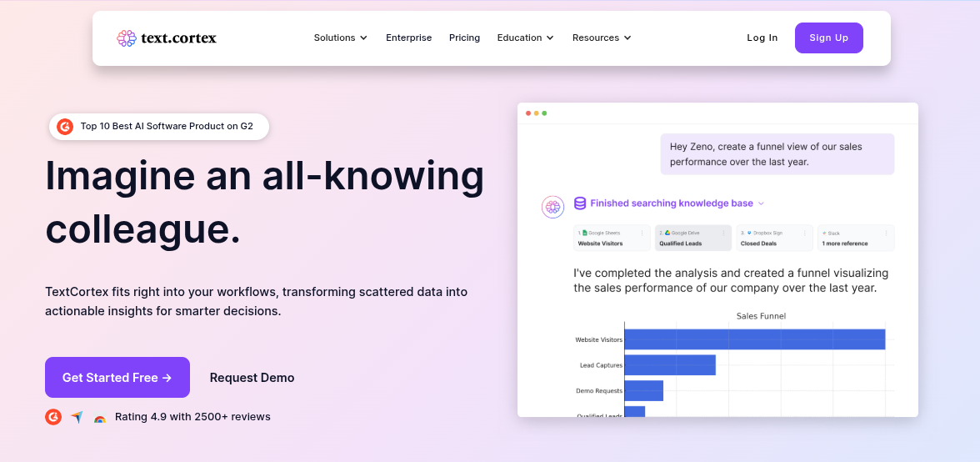Click the paper plane icon beside the rating
The image size is (980, 462).
(x=77, y=417)
